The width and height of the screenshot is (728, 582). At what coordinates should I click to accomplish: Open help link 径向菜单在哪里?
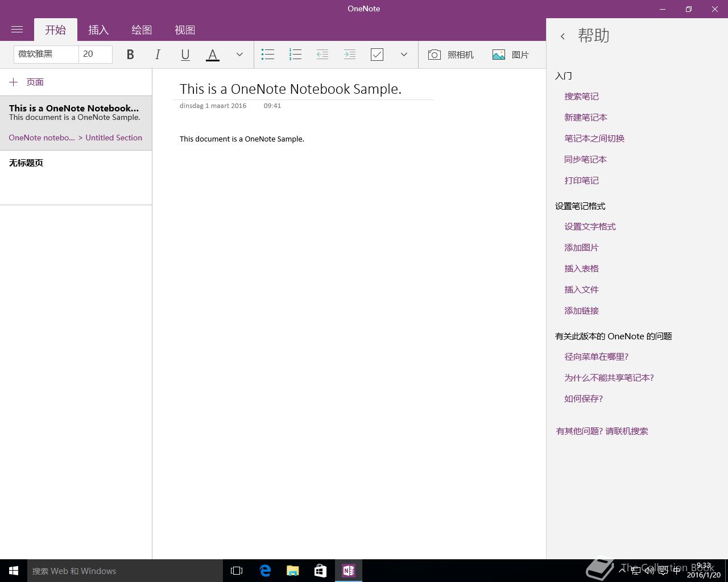(x=596, y=357)
